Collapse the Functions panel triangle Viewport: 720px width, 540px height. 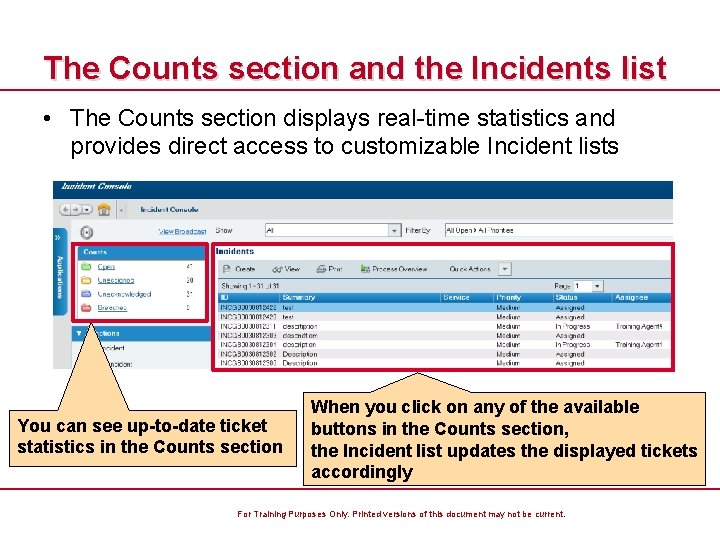click(x=79, y=333)
